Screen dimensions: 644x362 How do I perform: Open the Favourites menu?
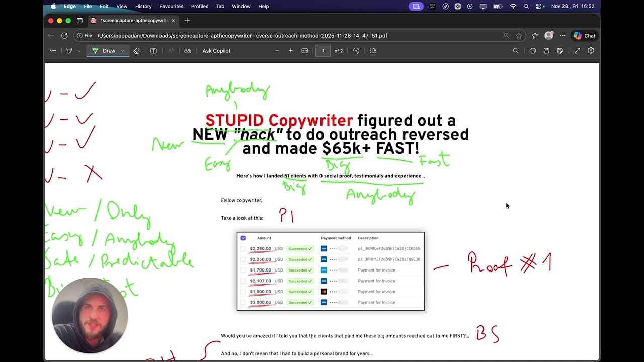point(171,6)
